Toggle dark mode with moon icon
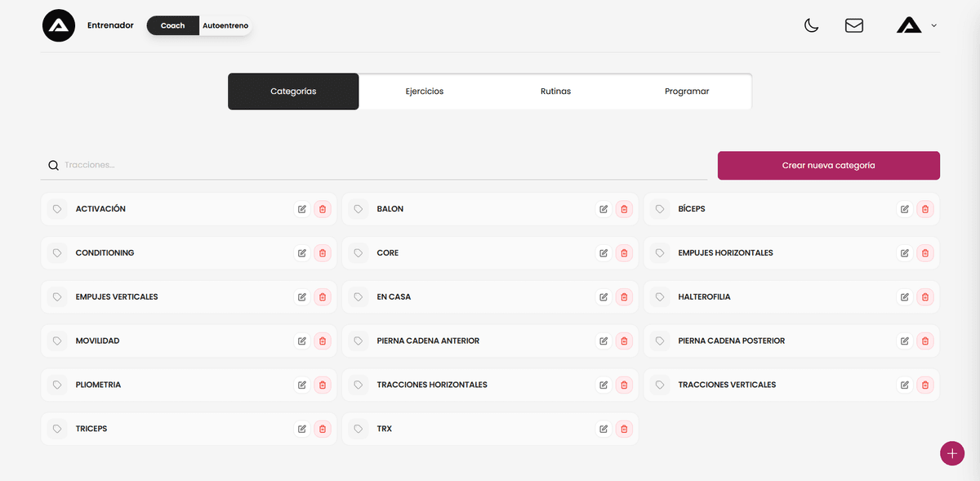Screen dimensions: 980x481 pyautogui.click(x=811, y=25)
